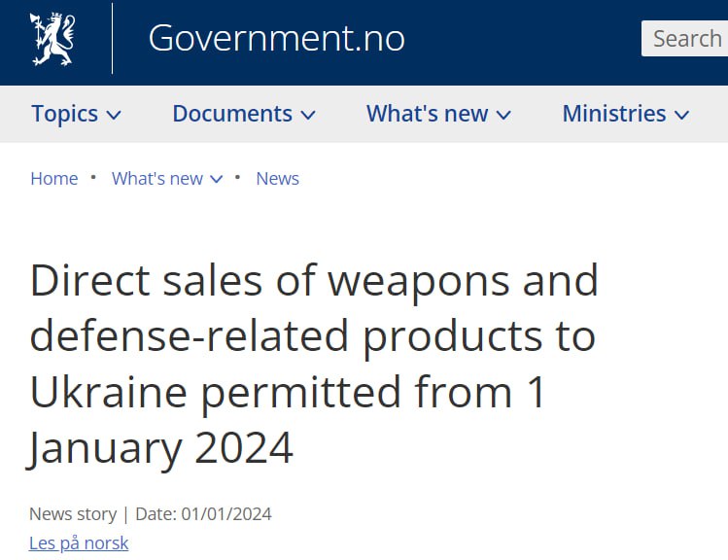Go to the Home breadcrumb link
This screenshot has width=728, height=560.
[54, 179]
